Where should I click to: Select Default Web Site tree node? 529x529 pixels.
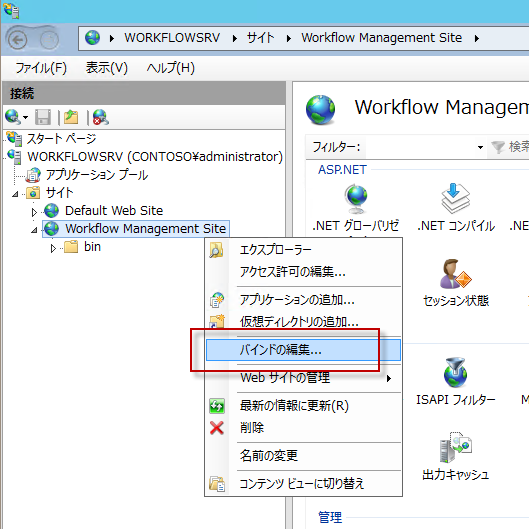click(114, 211)
